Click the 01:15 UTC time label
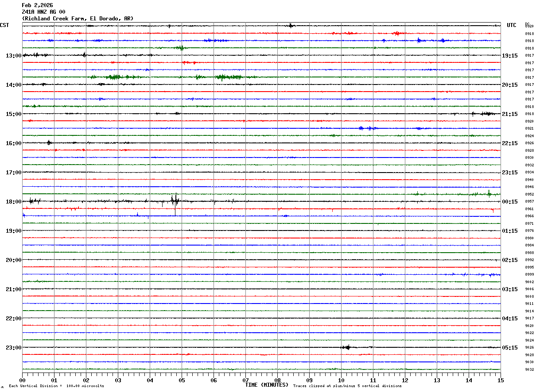Viewport: 536px width, 392px height. 510,231
